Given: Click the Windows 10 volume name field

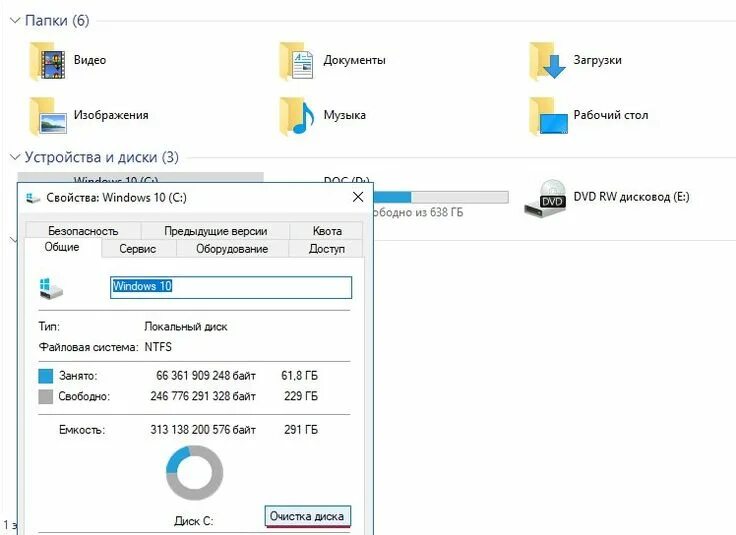Looking at the screenshot, I should [x=231, y=287].
